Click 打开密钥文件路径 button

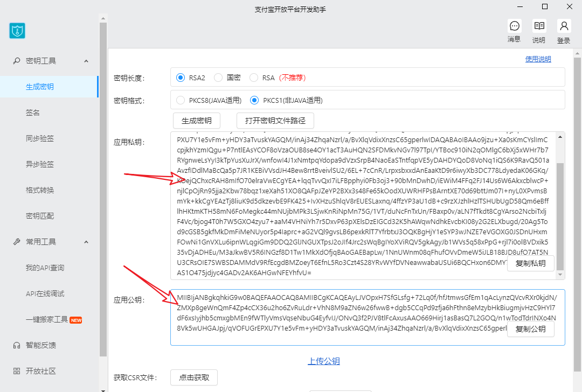coord(275,121)
